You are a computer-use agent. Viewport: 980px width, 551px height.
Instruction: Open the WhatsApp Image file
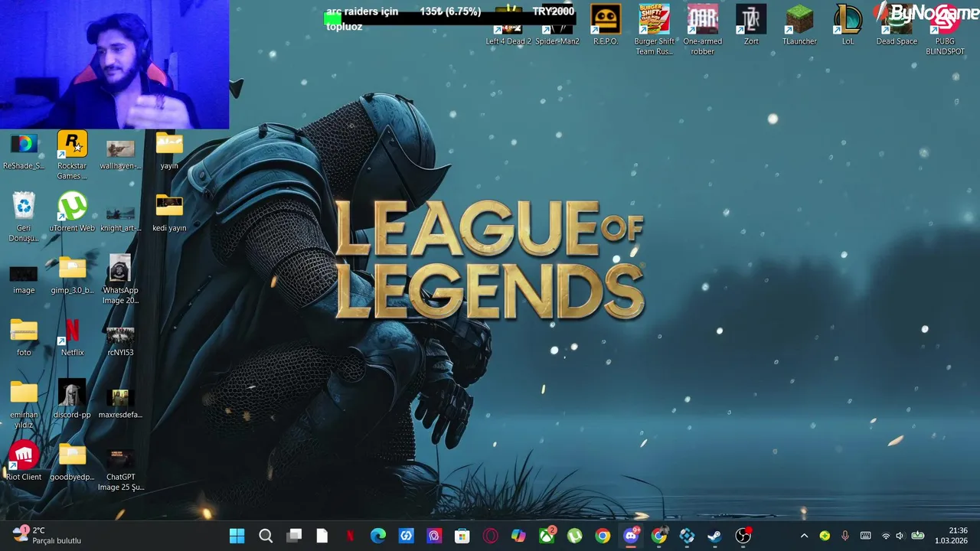(x=120, y=280)
